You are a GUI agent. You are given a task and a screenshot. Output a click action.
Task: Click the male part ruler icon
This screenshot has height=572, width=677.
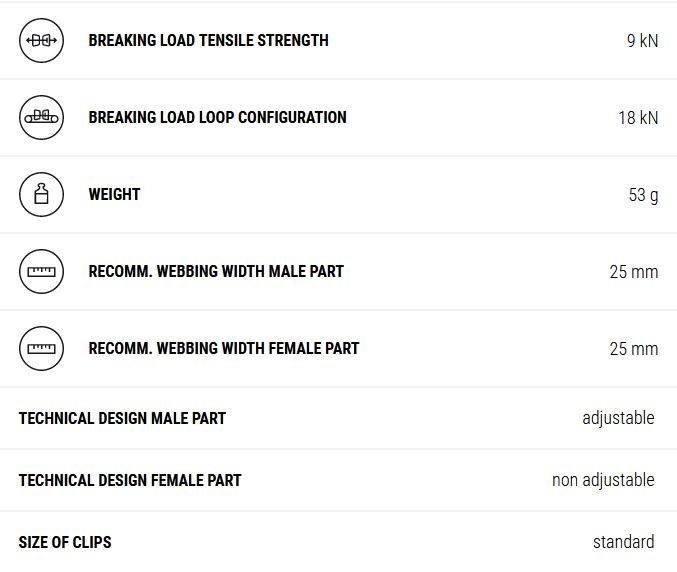(41, 272)
